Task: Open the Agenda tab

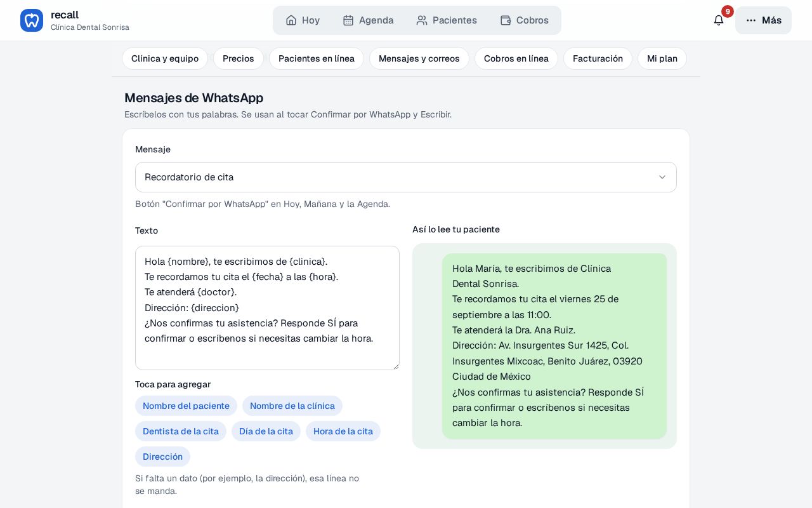Action: [x=368, y=20]
